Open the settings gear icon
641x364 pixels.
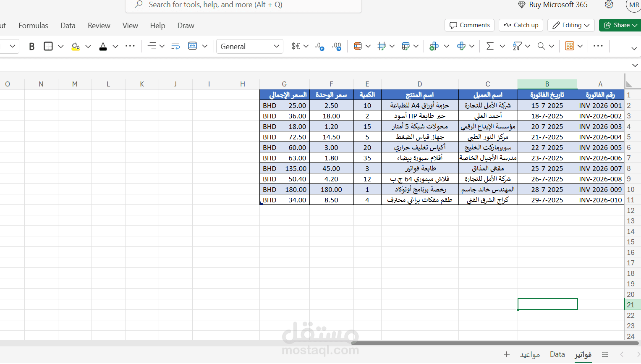[x=609, y=5]
